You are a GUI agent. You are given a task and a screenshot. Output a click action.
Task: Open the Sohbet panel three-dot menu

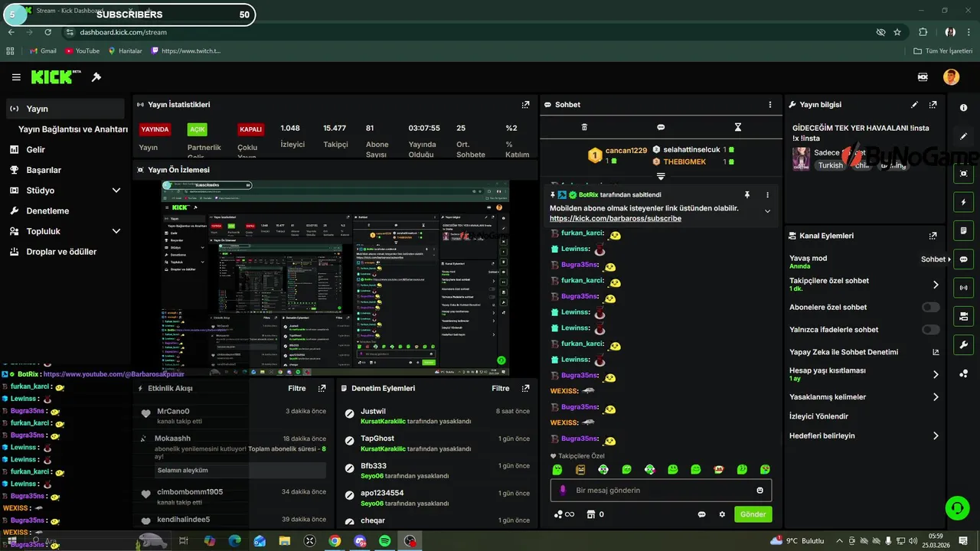[x=770, y=105]
